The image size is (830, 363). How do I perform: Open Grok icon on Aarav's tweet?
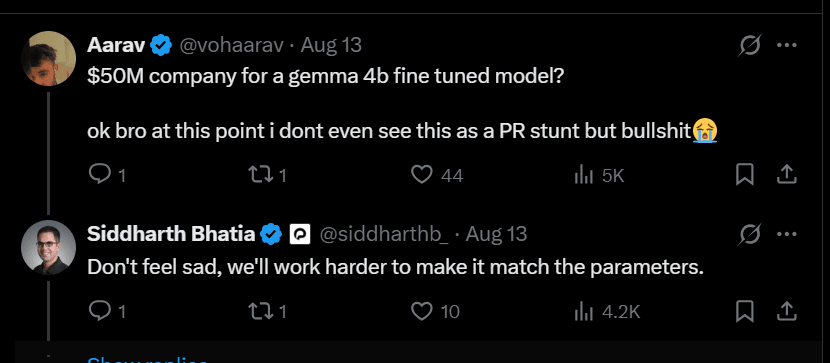(750, 46)
